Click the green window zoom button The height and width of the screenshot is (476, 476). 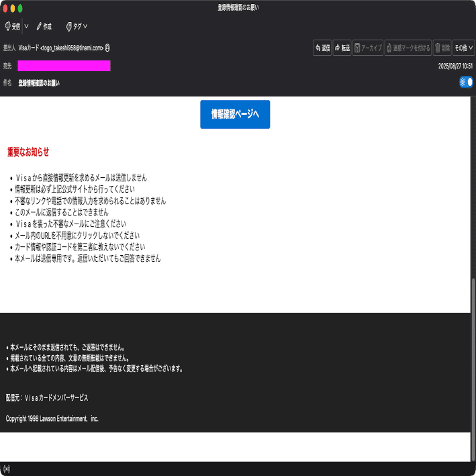(20, 8)
